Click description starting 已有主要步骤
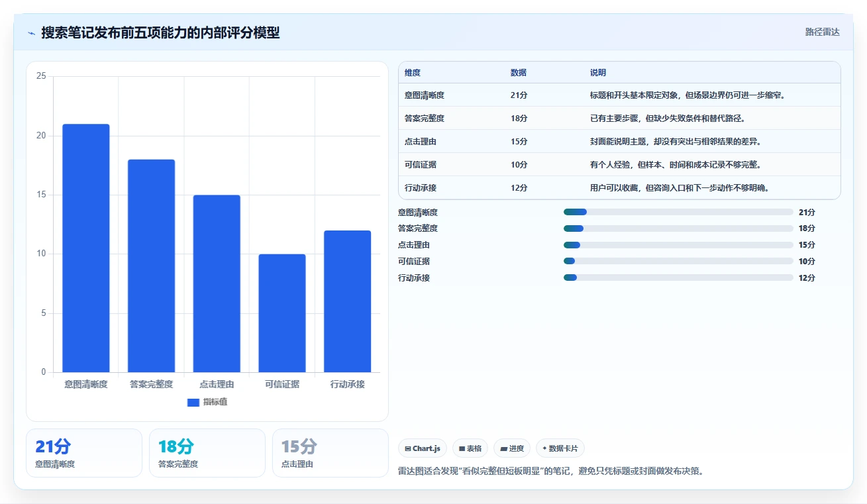Screen dimensions: 867x504 (x=668, y=119)
